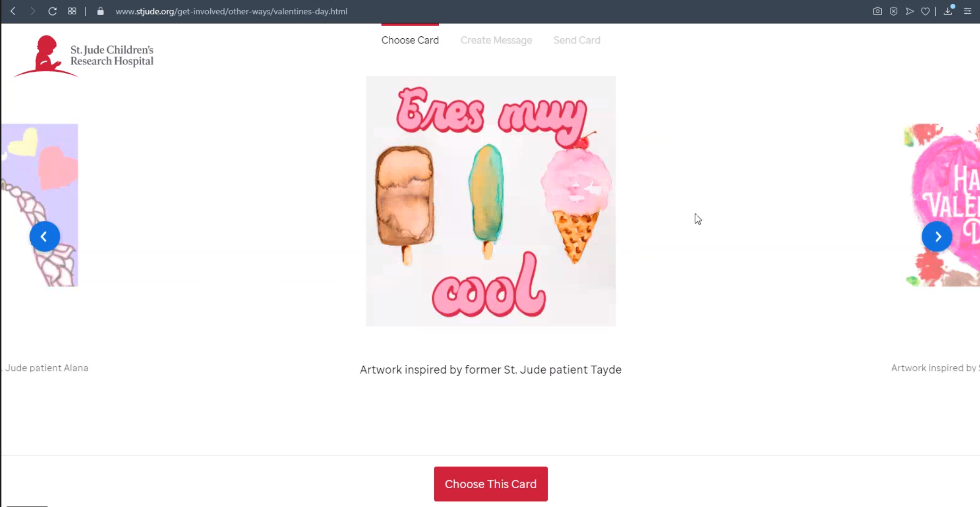Click the St. Jude Children's Research Hospital logo
980x507 pixels.
tap(84, 56)
